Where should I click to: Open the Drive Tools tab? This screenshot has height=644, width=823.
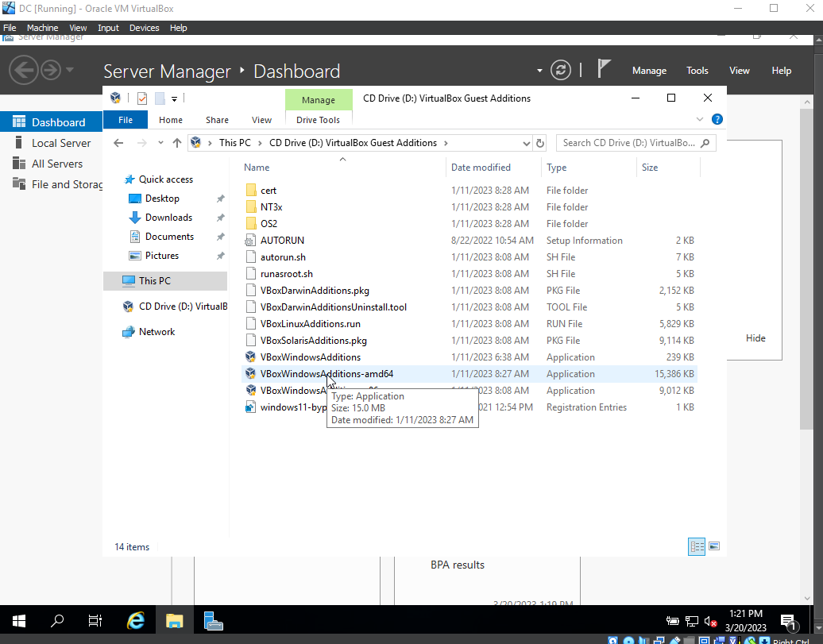click(318, 120)
